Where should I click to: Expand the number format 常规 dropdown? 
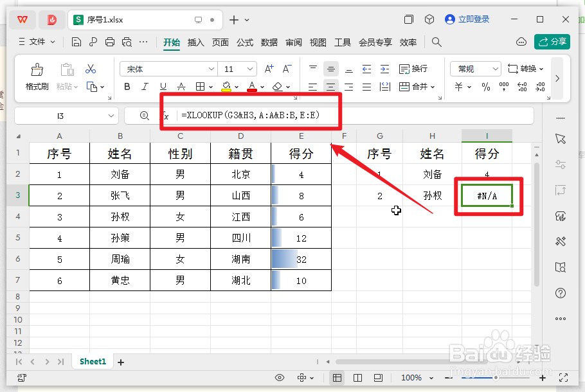pyautogui.click(x=495, y=68)
